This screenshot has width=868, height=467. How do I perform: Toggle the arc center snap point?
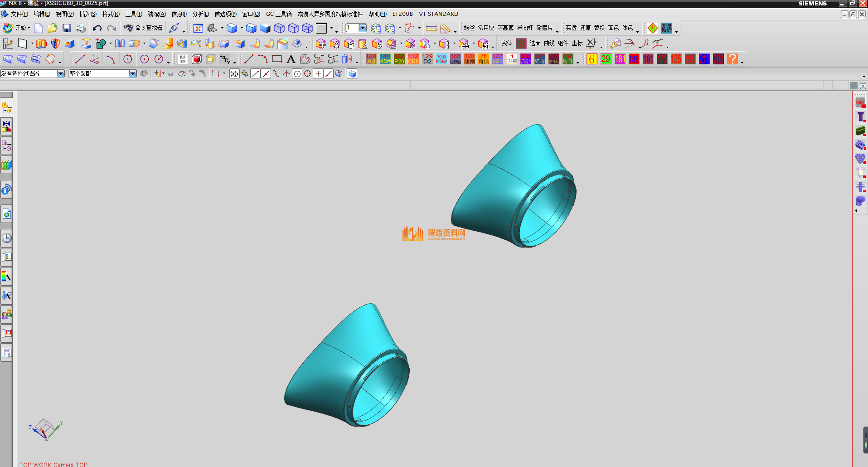pyautogui.click(x=297, y=74)
